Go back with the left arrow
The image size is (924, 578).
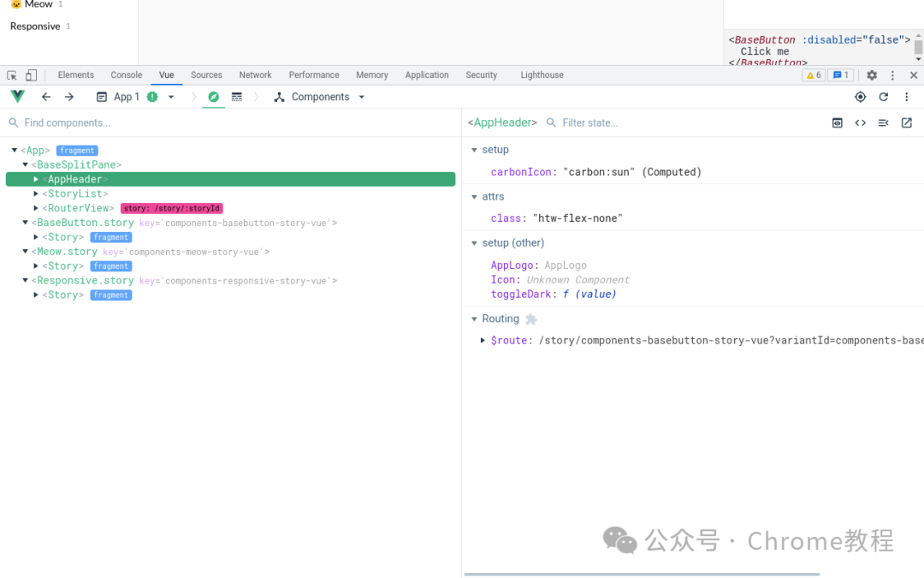(46, 97)
